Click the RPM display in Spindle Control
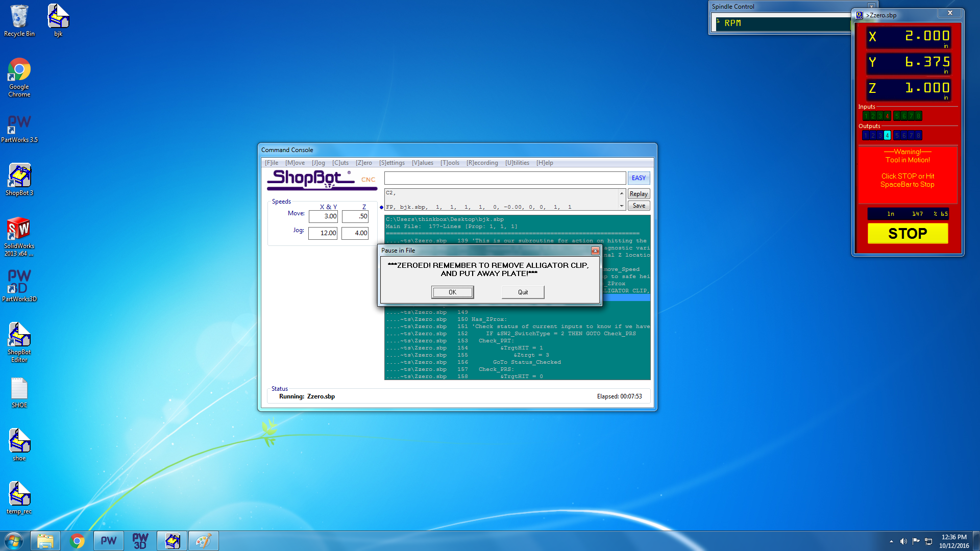 pos(782,23)
